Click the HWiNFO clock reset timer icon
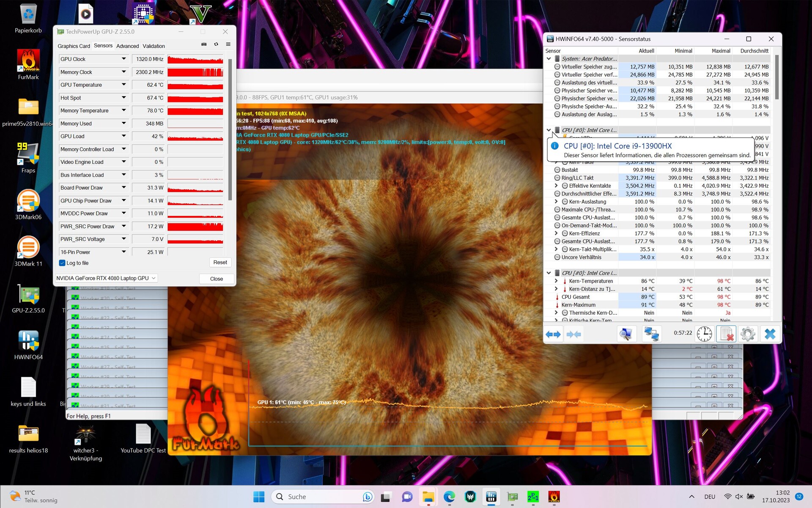The height and width of the screenshot is (508, 812). pyautogui.click(x=704, y=334)
